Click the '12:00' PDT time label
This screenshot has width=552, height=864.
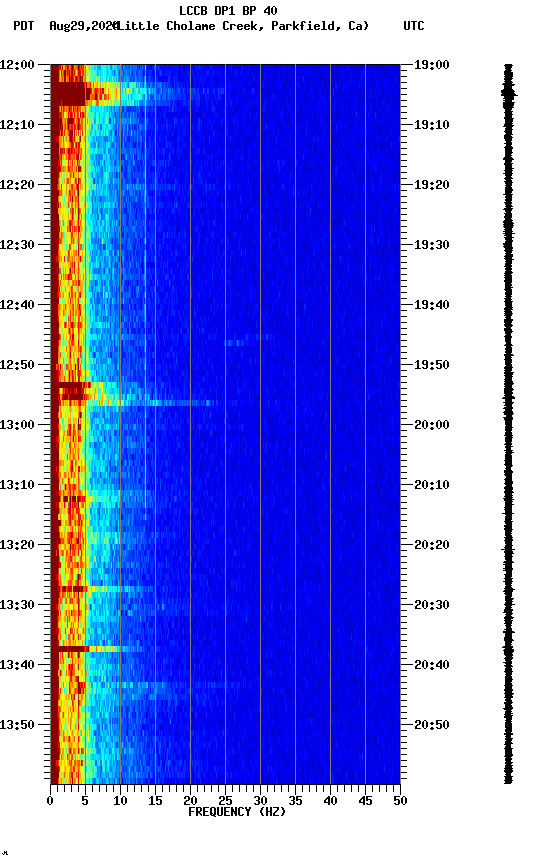[17, 65]
